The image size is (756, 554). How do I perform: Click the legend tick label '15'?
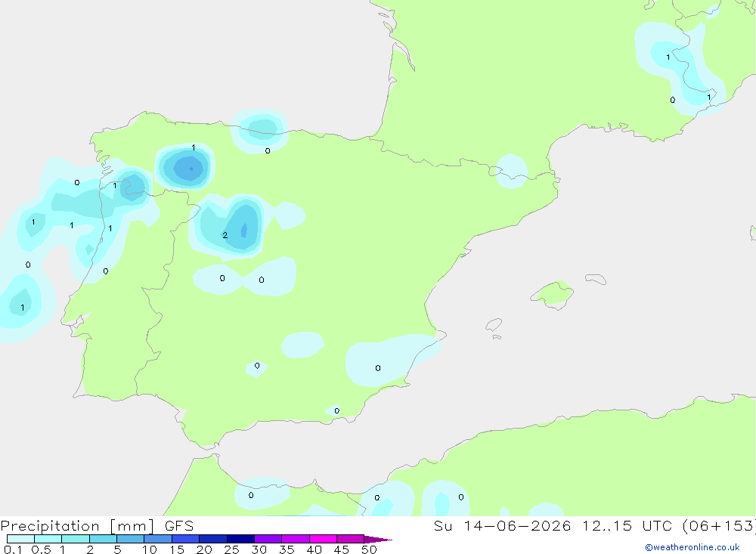point(177,549)
